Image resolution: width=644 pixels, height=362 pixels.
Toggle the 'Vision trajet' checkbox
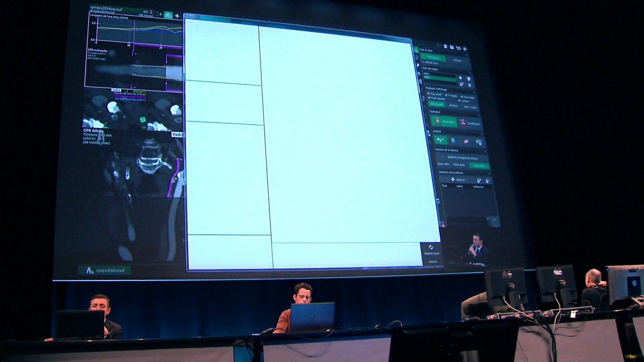point(462,97)
